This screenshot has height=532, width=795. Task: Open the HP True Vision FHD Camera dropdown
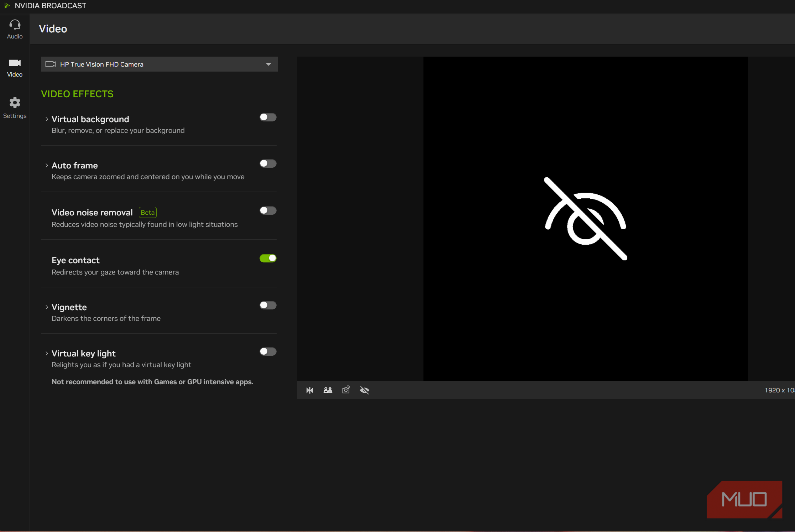click(x=159, y=64)
